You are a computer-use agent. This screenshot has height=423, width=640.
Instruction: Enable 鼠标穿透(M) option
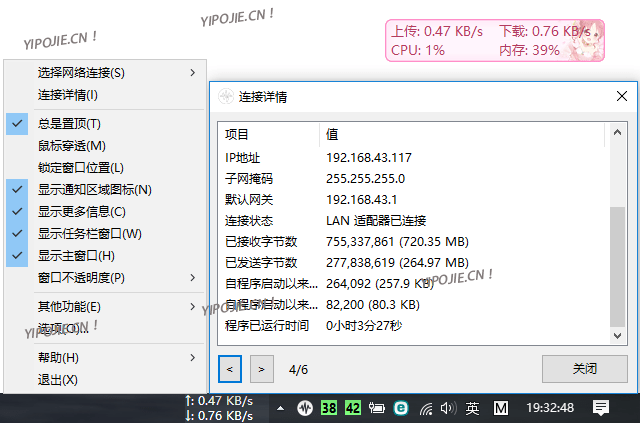105,146
